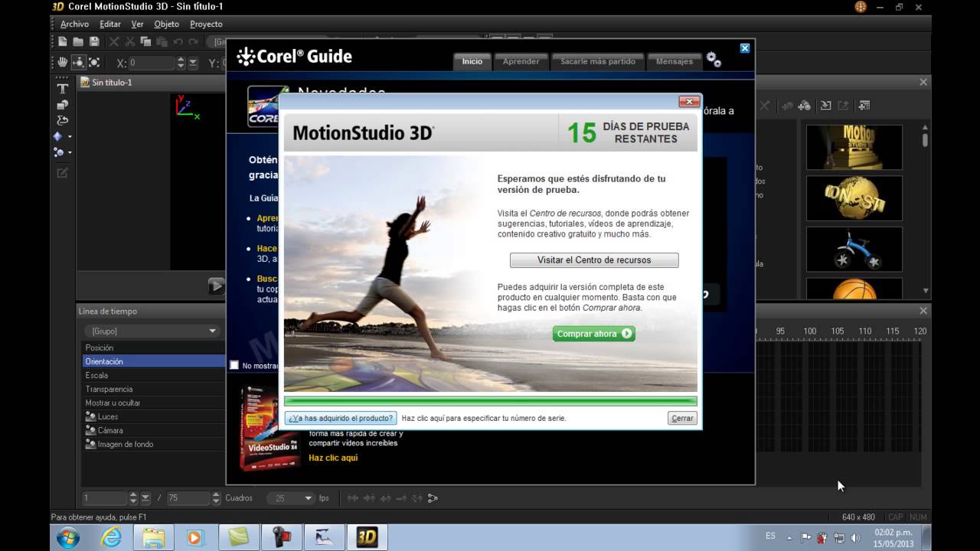Select the particle effect tool
This screenshot has height=551, width=980.
coord(58,152)
